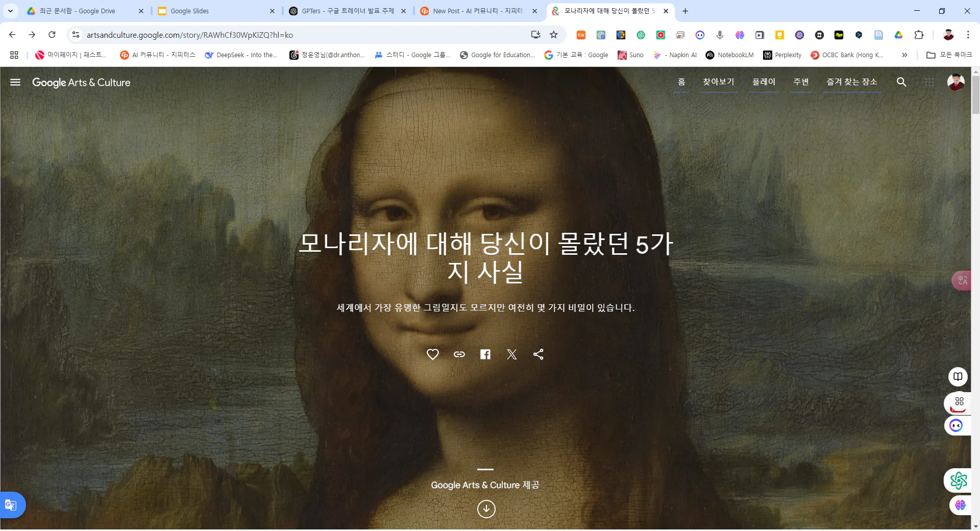Screen dimensions: 980x531
Task: Open Napkin AI bookmark
Action: pyautogui.click(x=675, y=55)
